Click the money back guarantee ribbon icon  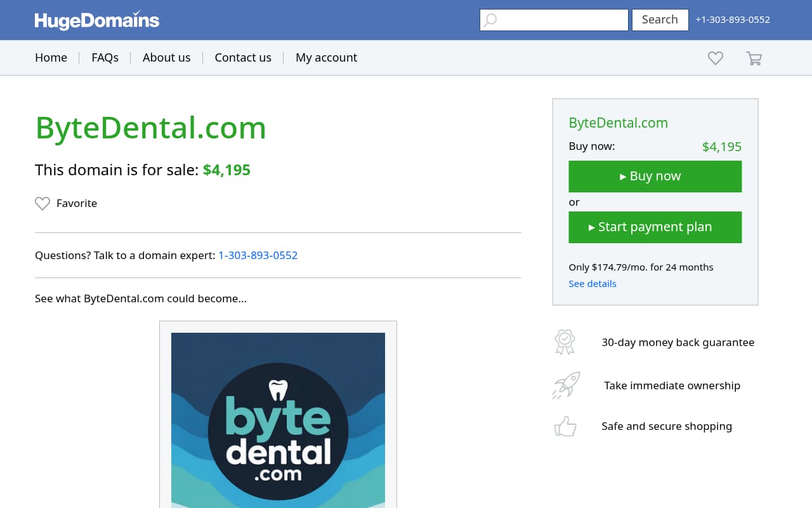point(565,342)
